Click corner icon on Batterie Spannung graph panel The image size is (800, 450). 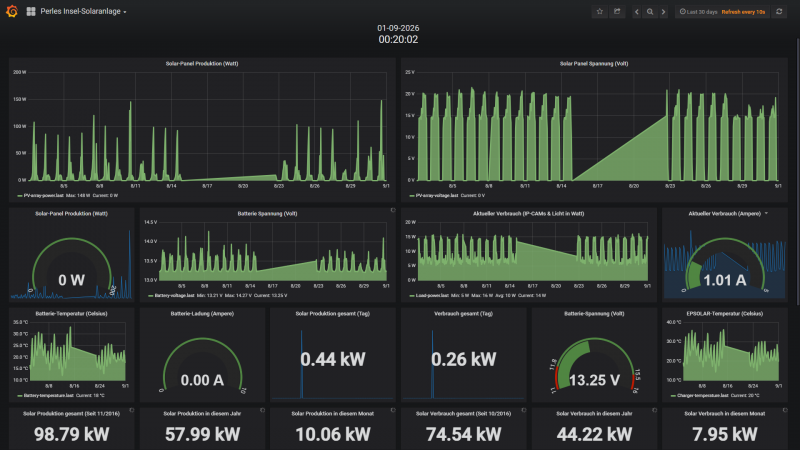coord(393,210)
